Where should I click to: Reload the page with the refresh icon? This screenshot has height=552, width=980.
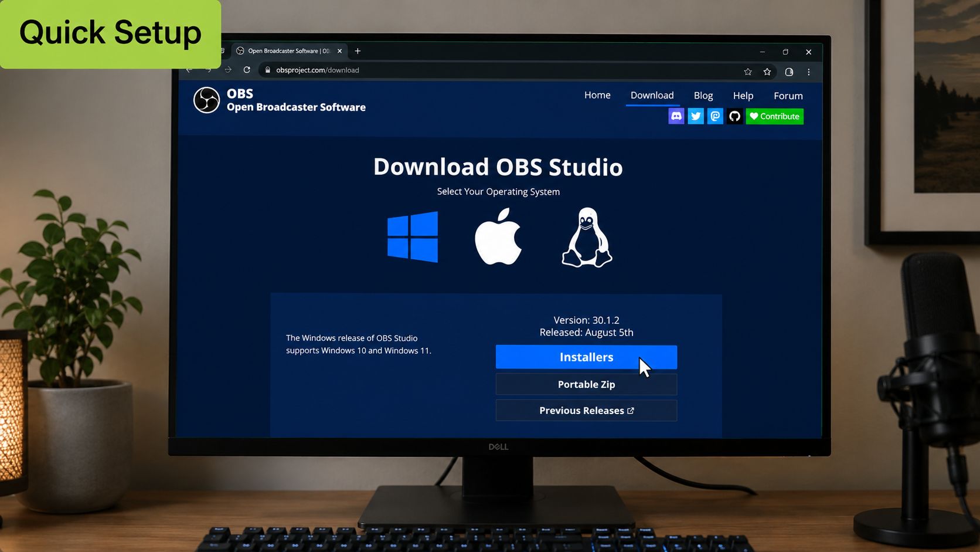[x=247, y=70]
